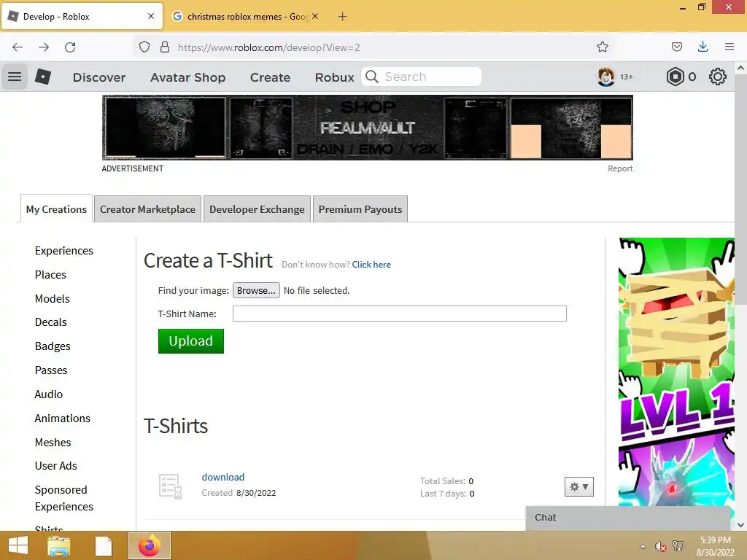Viewport: 747px width, 560px height.
Task: Click the site security padlock icon
Action: click(165, 47)
